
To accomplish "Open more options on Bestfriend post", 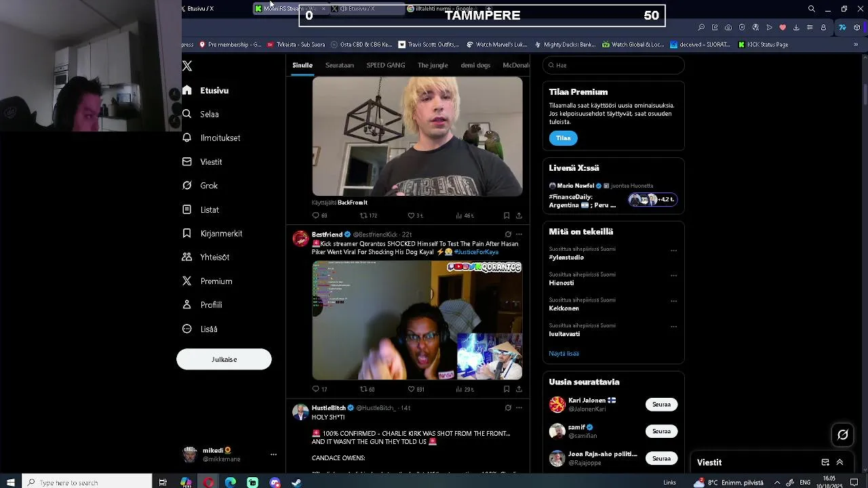I will point(519,235).
